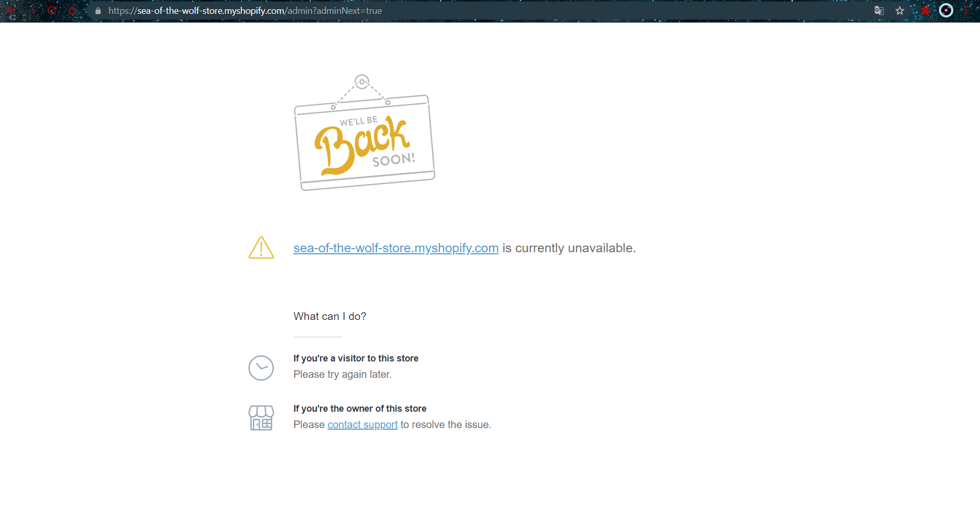
Task: Click the 'to resolve the issue.' text
Action: tap(446, 425)
